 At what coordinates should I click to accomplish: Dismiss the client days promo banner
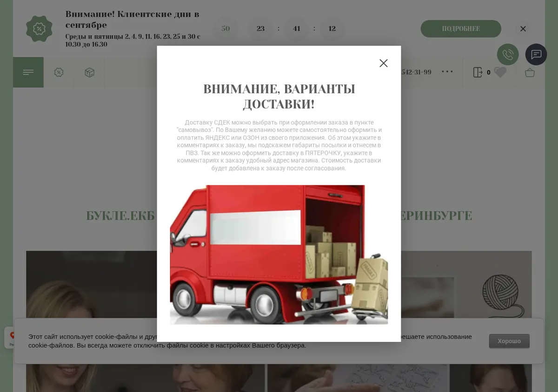523,29
